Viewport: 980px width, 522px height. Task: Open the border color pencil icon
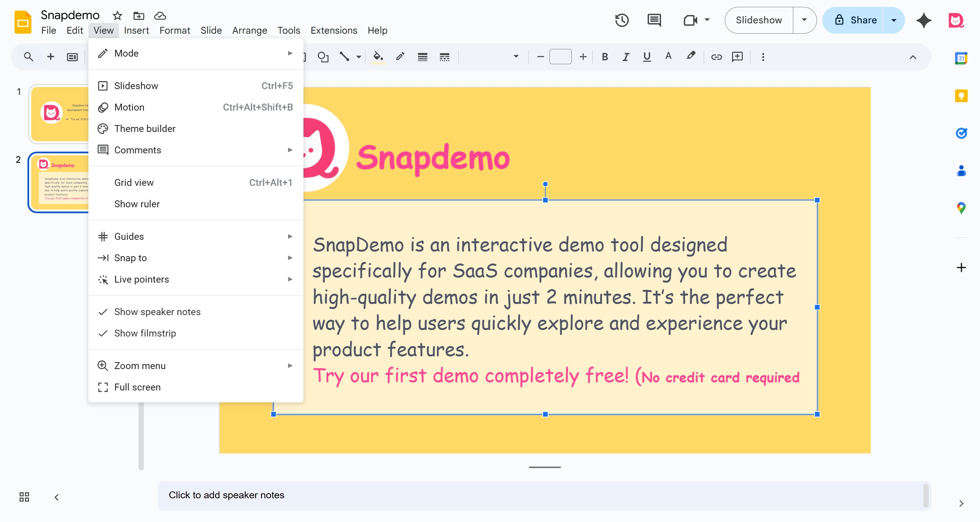pos(400,57)
